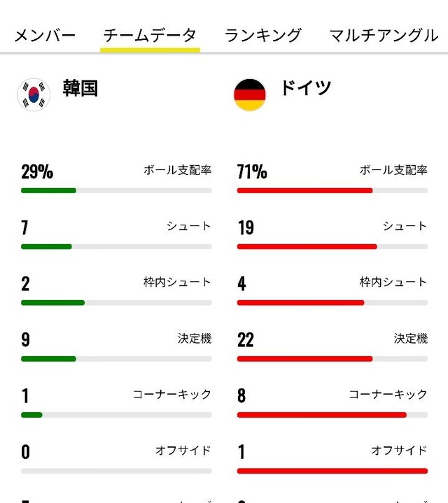Viewport: 448px width, 503px height.
Task: Select the チームデータ tab
Action: (150, 35)
